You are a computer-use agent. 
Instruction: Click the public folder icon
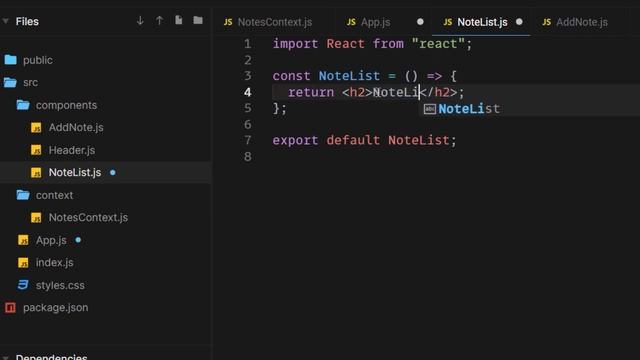[10, 60]
